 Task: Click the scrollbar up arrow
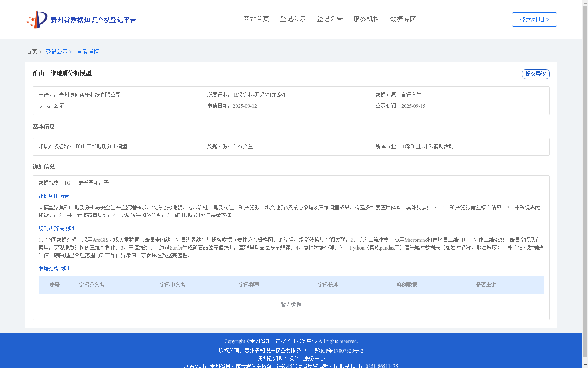tap(585, 3)
